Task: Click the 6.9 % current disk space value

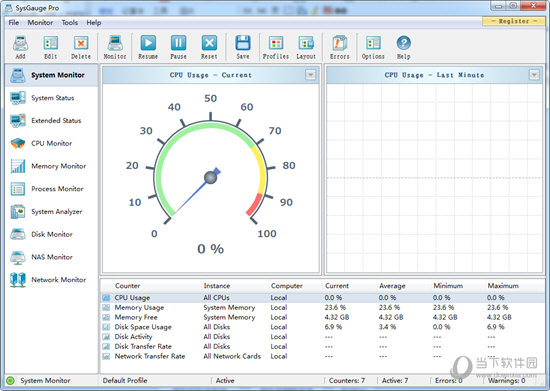Action: [333, 327]
